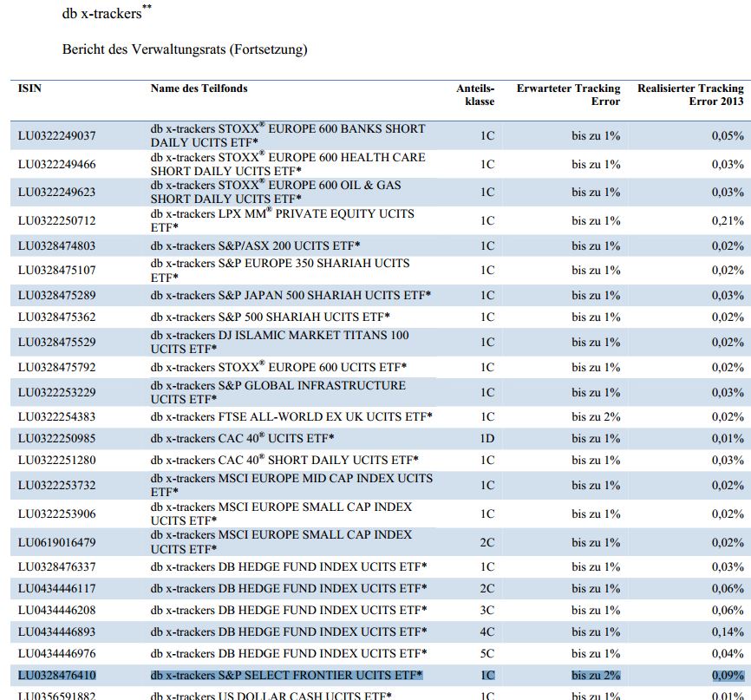Click the LPX MM PRIVATE EQUITY fund name

tap(283, 221)
